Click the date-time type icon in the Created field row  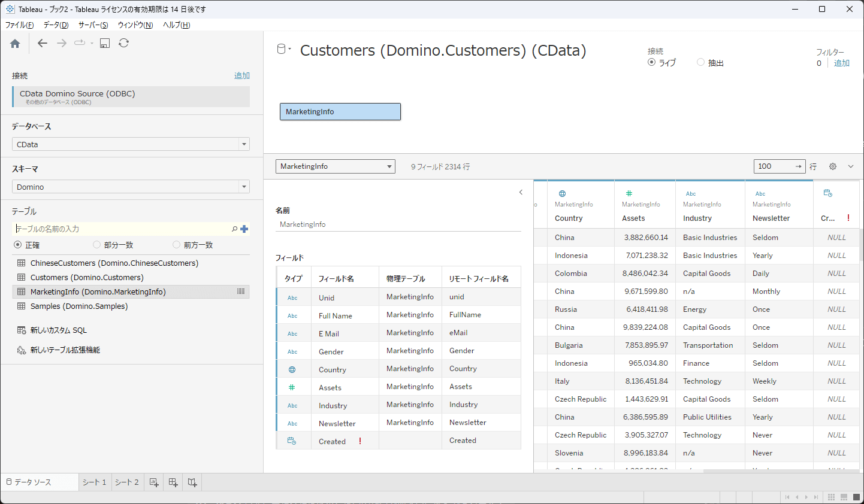pyautogui.click(x=292, y=441)
